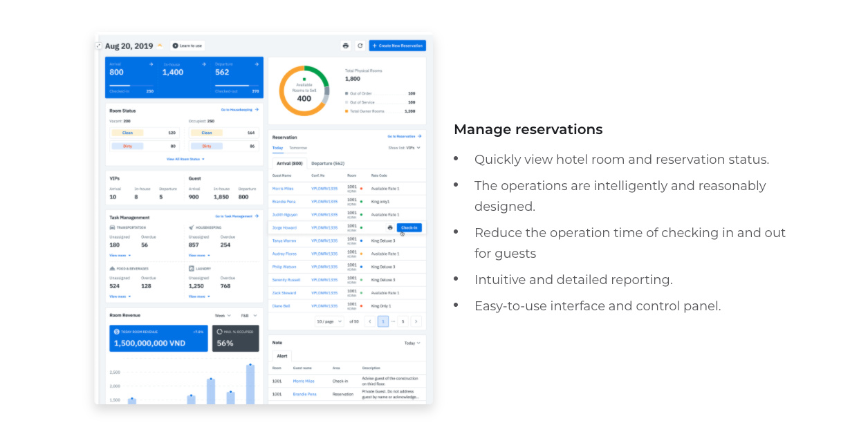Viewport: 868px width, 434px height.
Task: Select the occupied Clean room status tag
Action: click(x=207, y=133)
